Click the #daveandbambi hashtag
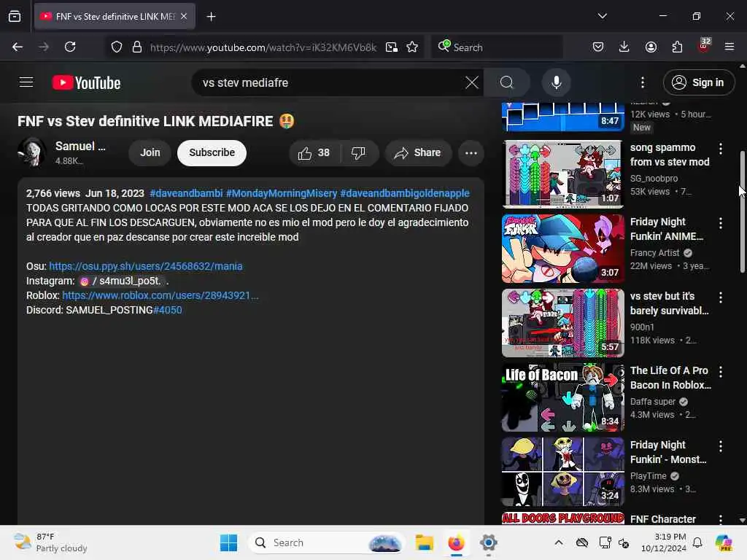This screenshot has height=560, width=747. coord(186,193)
